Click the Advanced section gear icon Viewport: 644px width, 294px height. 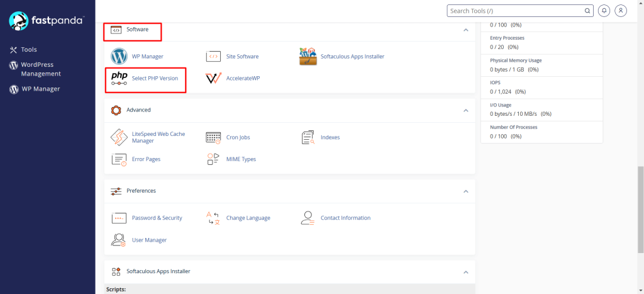click(x=116, y=110)
